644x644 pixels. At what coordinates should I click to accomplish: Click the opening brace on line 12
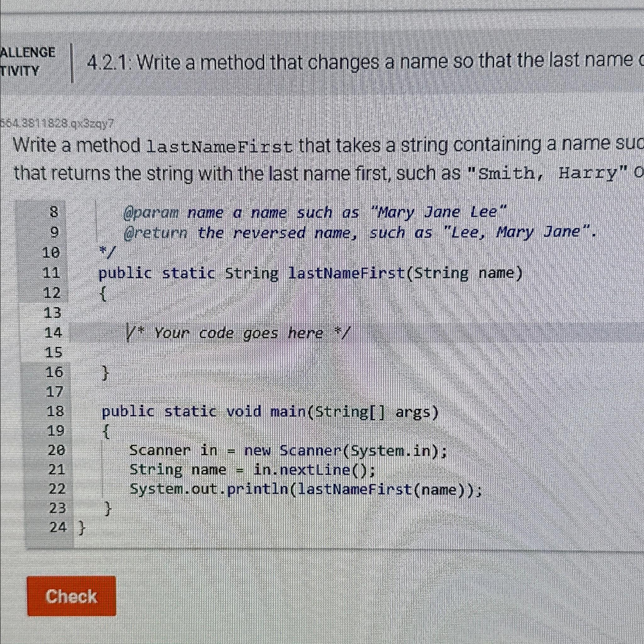(103, 293)
